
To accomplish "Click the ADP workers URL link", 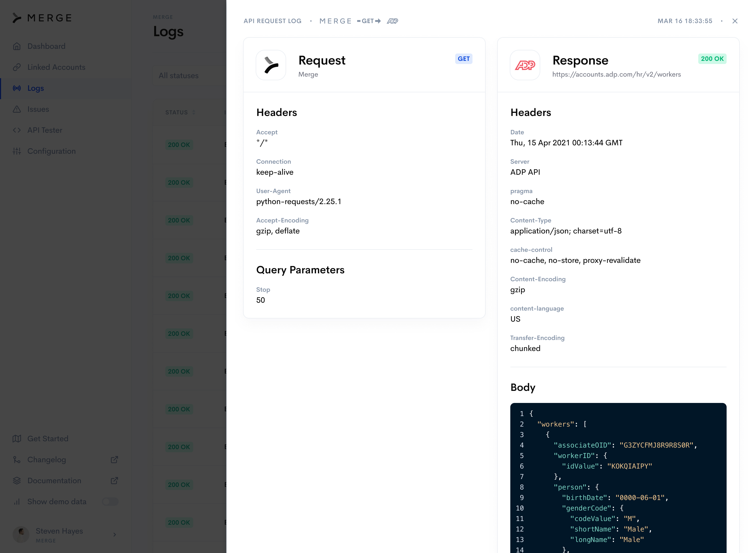I will [616, 74].
